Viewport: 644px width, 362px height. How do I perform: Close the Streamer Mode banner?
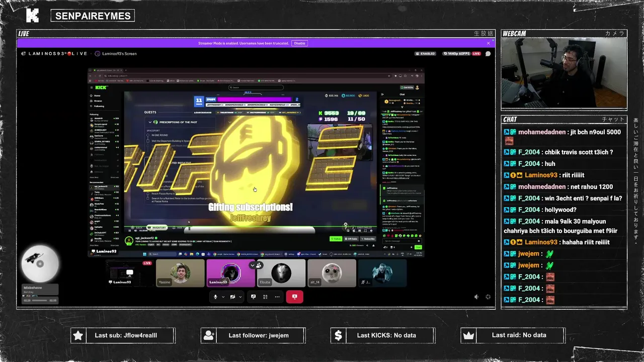pos(488,43)
